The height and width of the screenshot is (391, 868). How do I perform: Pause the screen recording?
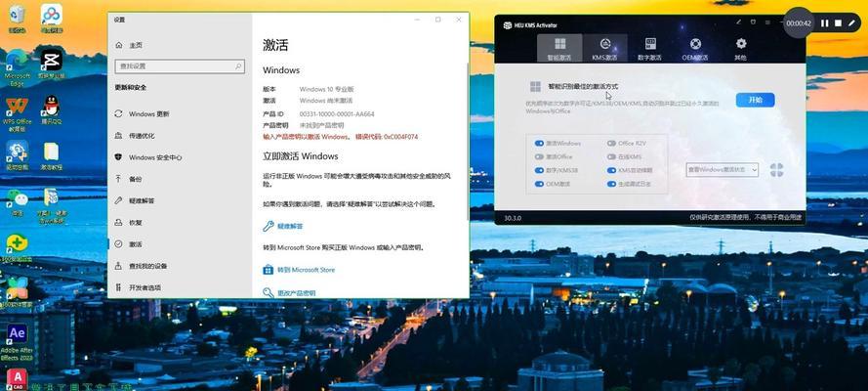(824, 23)
